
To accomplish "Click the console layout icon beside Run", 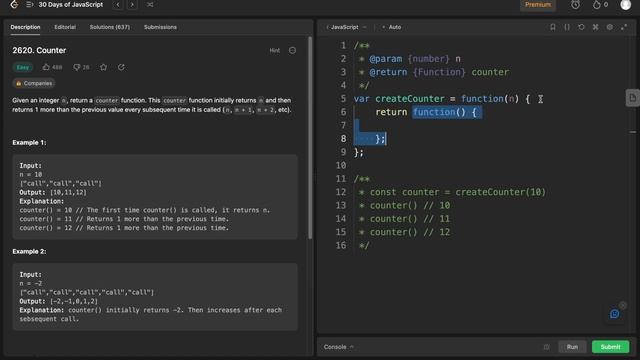I will [547, 347].
